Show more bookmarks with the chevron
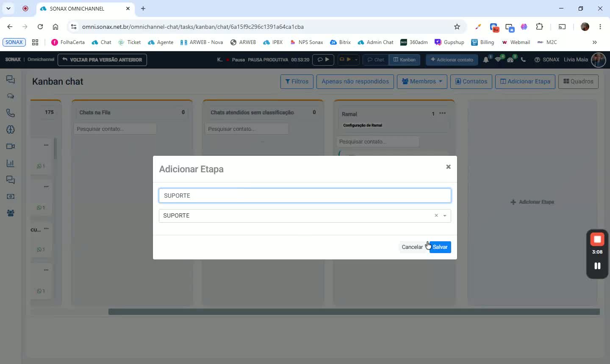 [595, 42]
